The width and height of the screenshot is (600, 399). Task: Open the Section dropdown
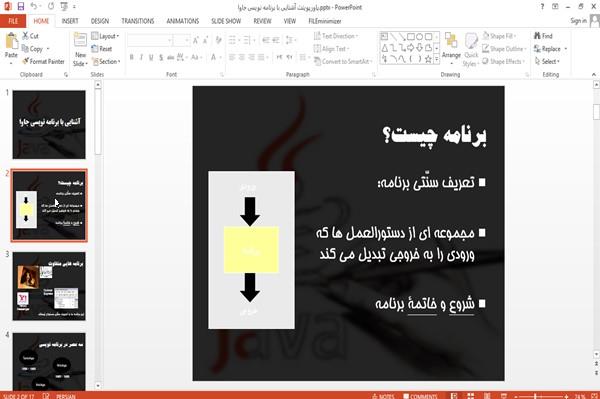tap(106, 61)
